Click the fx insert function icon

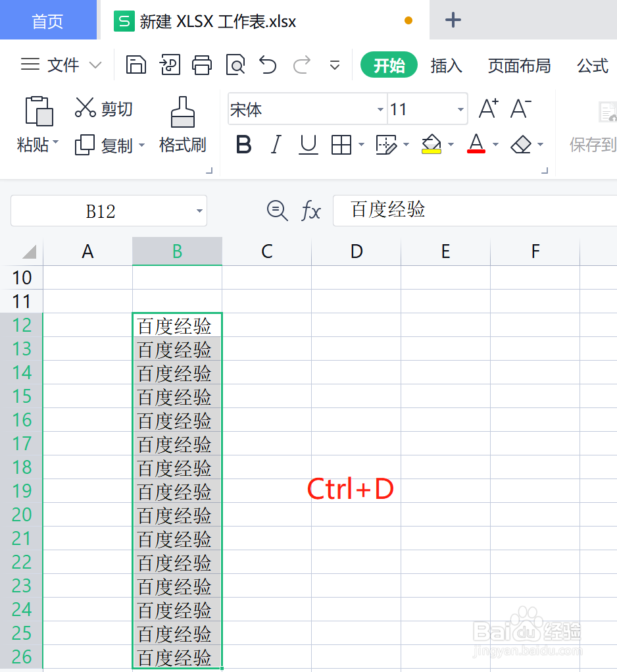point(311,211)
